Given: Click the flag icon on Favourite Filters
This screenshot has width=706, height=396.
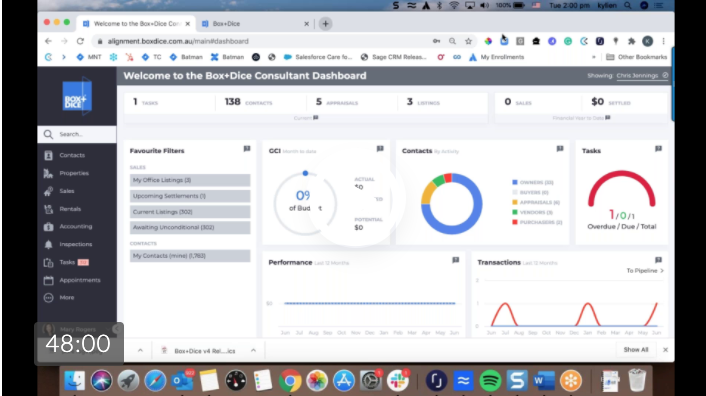Looking at the screenshot, I should [x=247, y=149].
